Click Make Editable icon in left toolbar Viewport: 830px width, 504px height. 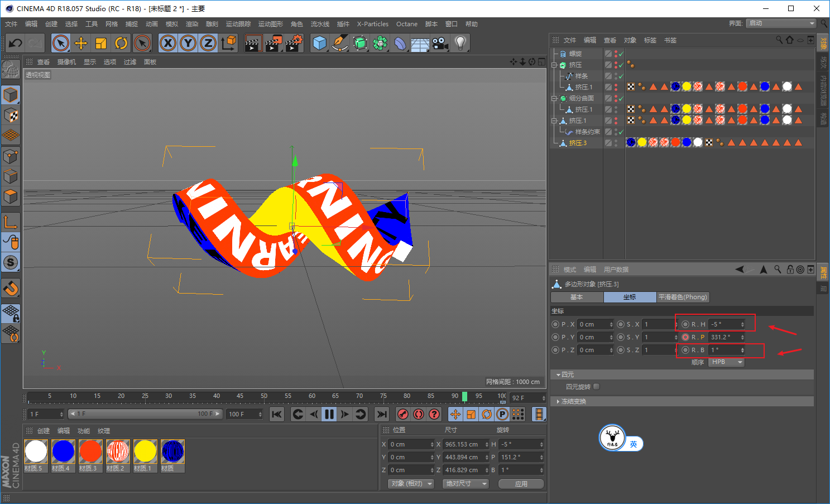[x=11, y=70]
